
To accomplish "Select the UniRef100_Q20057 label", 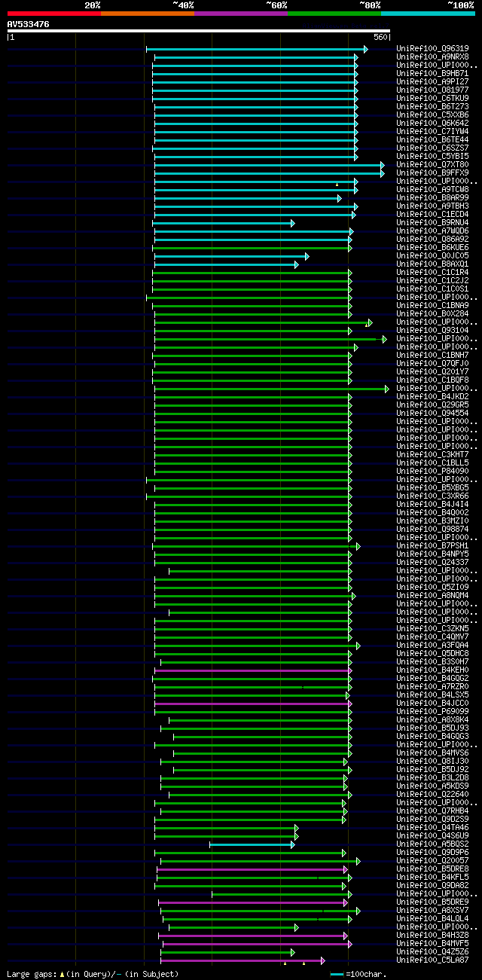I will 432,861.
